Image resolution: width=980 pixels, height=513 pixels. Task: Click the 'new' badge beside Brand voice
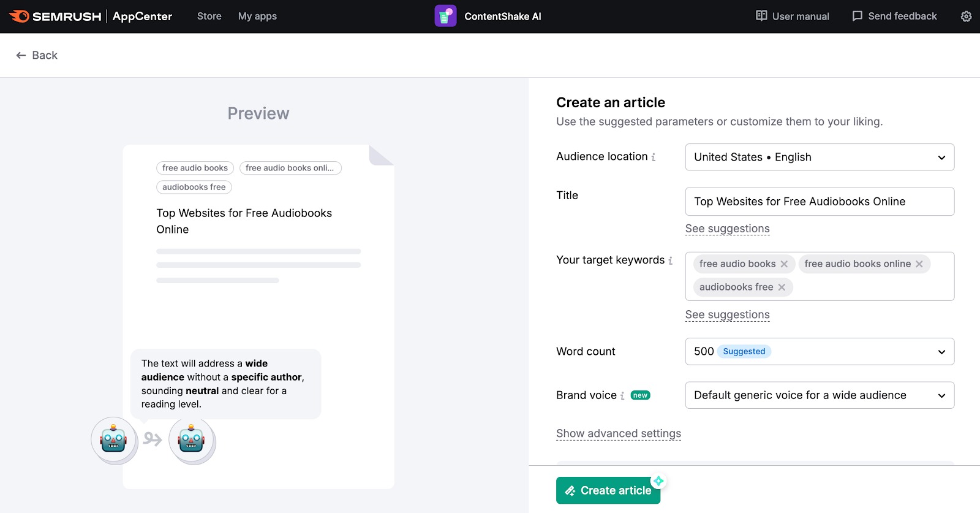pos(640,395)
